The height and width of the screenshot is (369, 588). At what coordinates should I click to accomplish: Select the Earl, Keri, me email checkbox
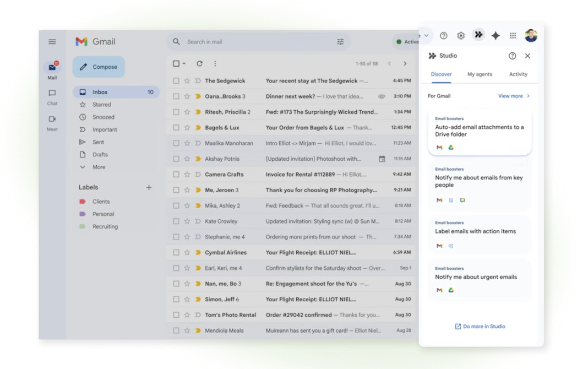click(x=176, y=268)
